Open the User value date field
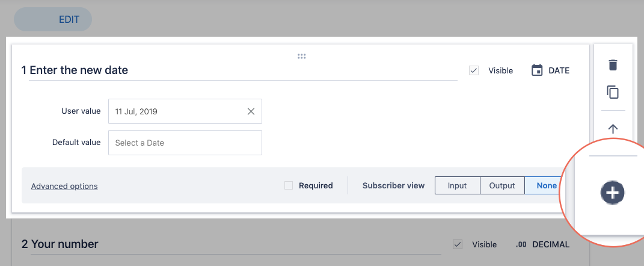Image resolution: width=644 pixels, height=266 pixels. click(178, 111)
